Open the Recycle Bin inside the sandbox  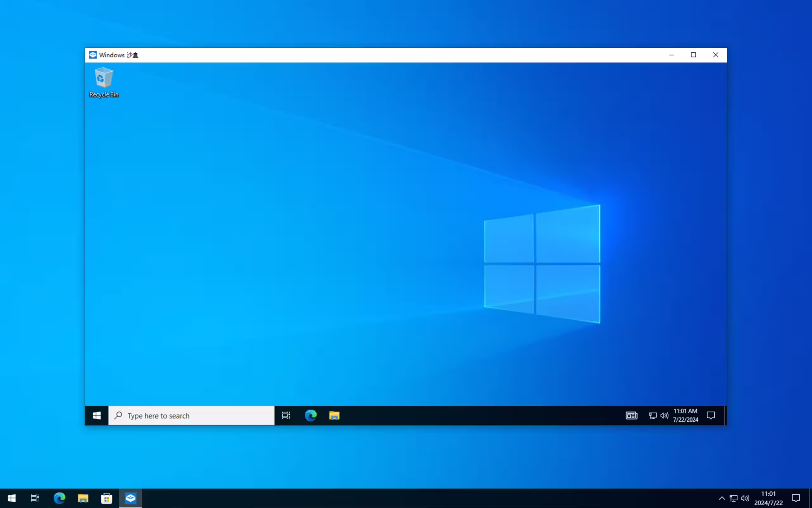point(104,82)
